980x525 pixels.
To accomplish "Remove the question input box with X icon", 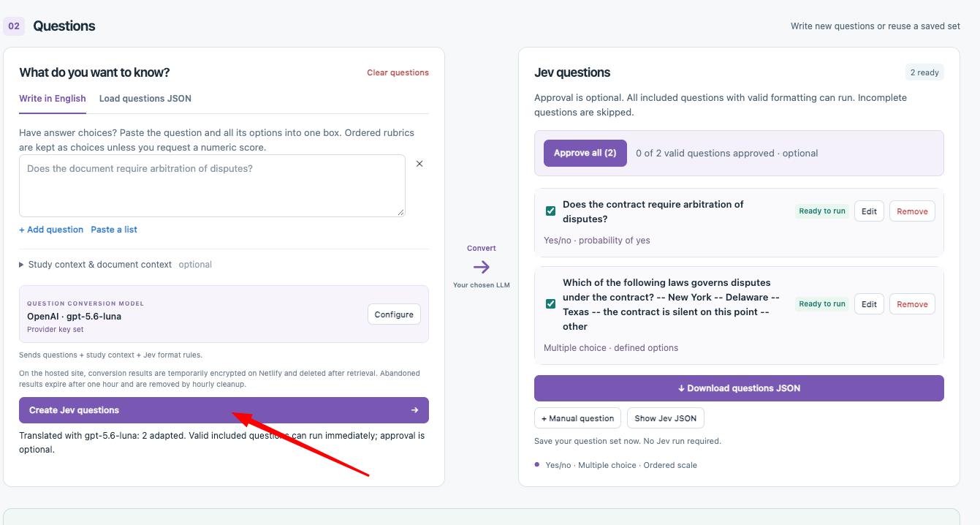I will click(x=419, y=164).
